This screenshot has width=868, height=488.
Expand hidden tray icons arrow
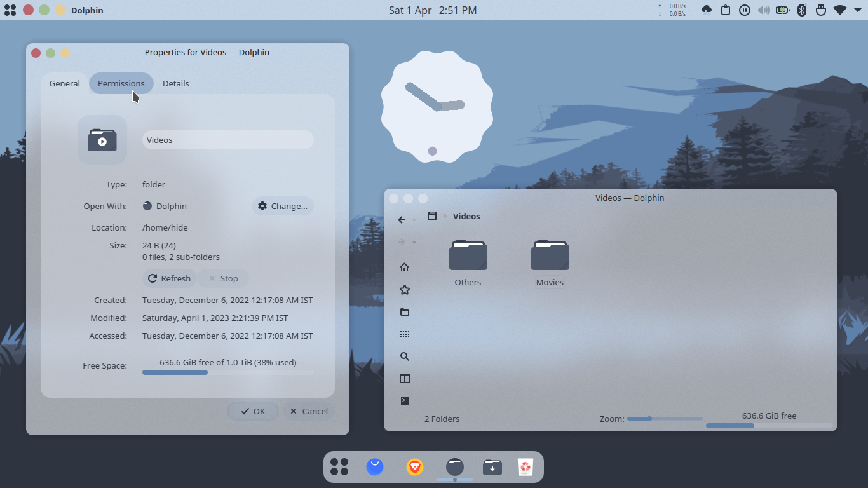point(857,10)
